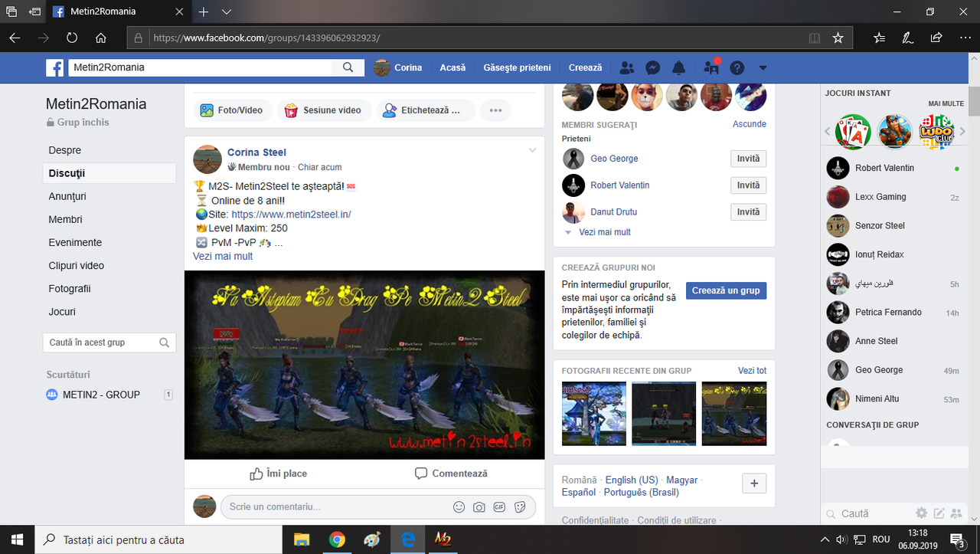Go to the browser home page
Viewport: 980px width, 554px height.
point(101,38)
